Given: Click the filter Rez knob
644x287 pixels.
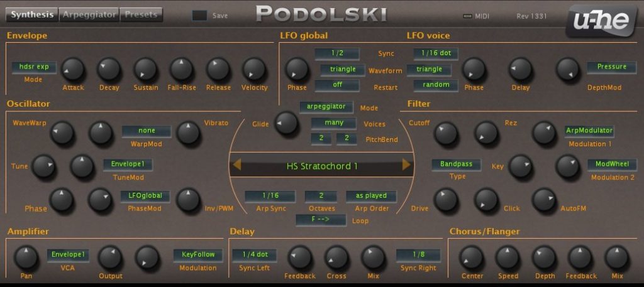Looking at the screenshot, I should click(486, 133).
